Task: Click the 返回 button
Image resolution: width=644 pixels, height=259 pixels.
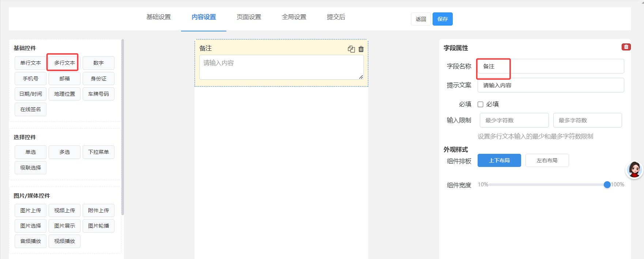Action: (421, 19)
